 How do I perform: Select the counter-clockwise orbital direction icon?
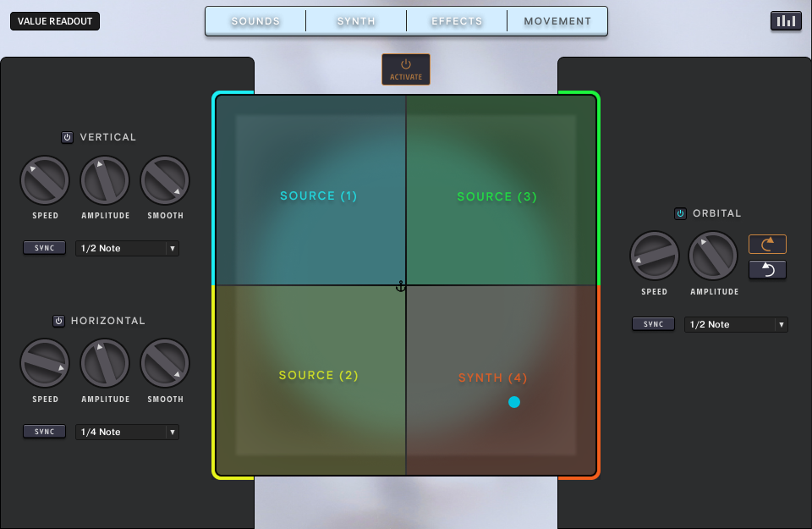pos(767,269)
